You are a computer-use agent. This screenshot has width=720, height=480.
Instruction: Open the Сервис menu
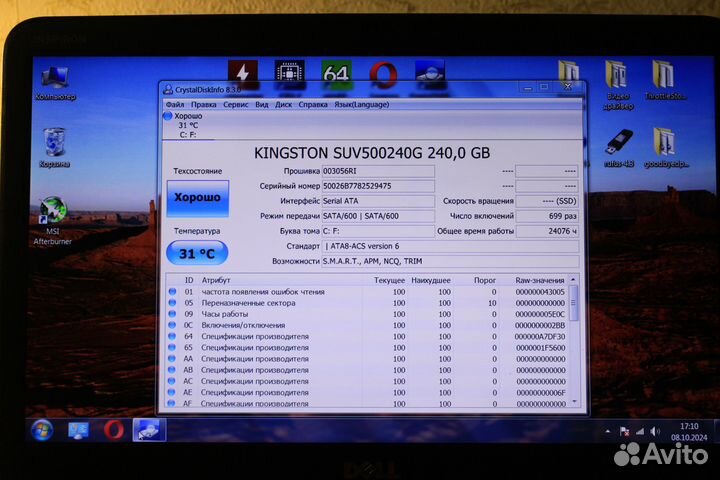click(236, 105)
